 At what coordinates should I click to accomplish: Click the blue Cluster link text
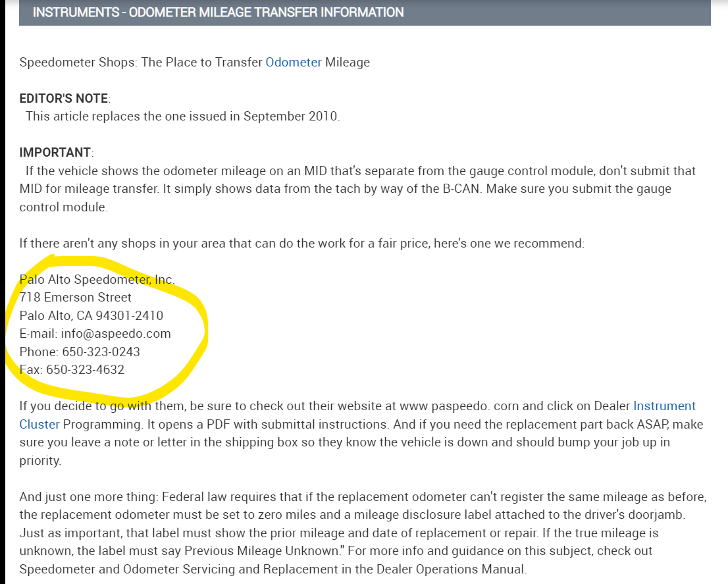pyautogui.click(x=39, y=424)
